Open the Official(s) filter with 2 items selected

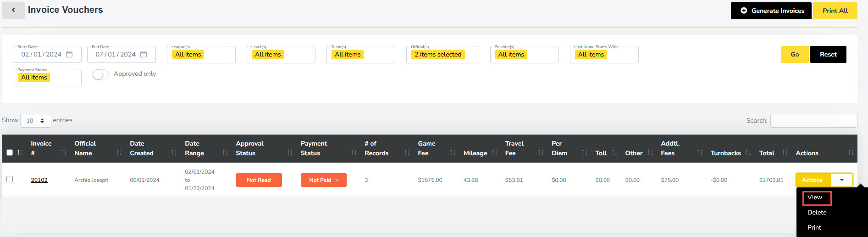pyautogui.click(x=442, y=55)
